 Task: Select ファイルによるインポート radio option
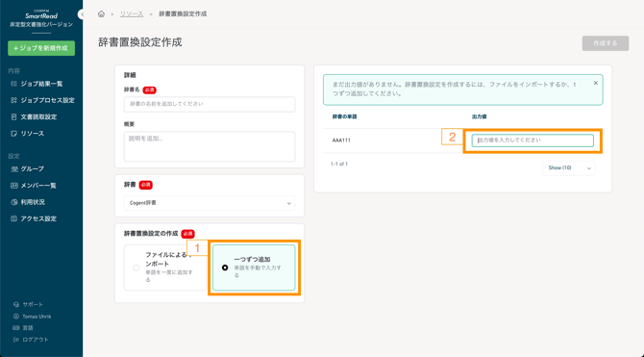[x=136, y=268]
